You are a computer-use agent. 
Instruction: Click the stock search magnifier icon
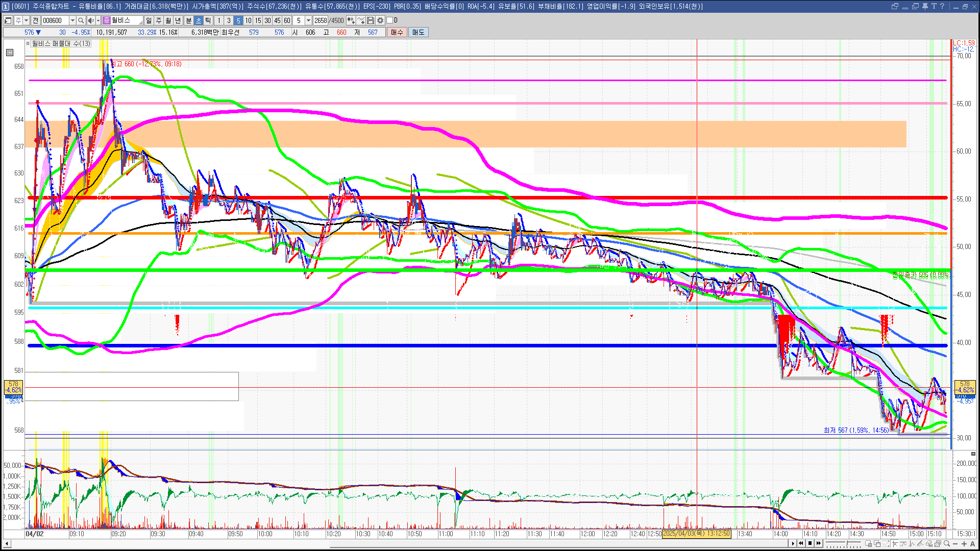click(81, 20)
